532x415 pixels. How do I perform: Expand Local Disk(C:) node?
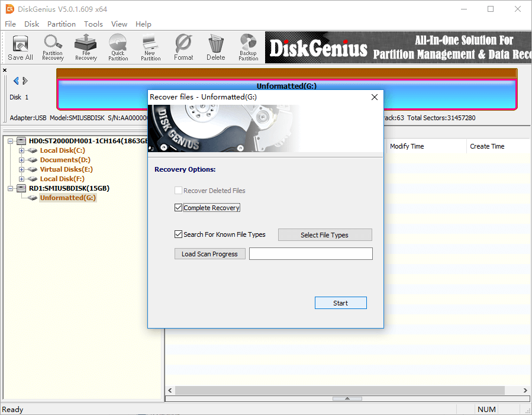pos(21,150)
